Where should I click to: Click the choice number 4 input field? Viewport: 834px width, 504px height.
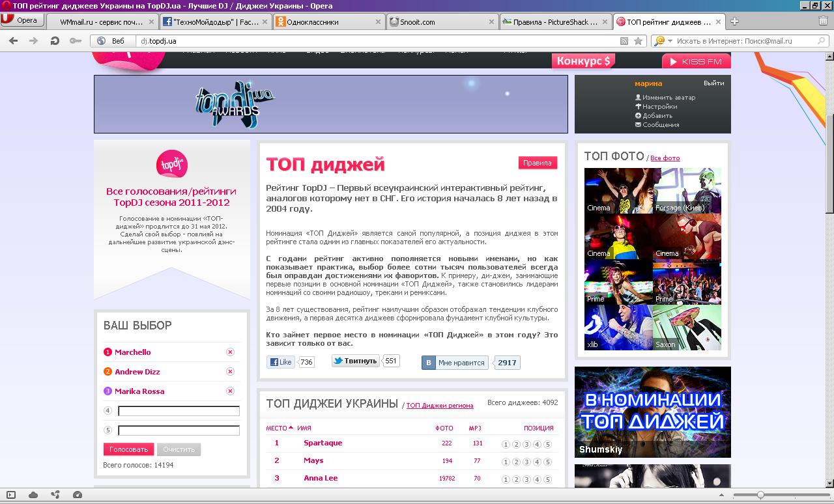coord(179,411)
